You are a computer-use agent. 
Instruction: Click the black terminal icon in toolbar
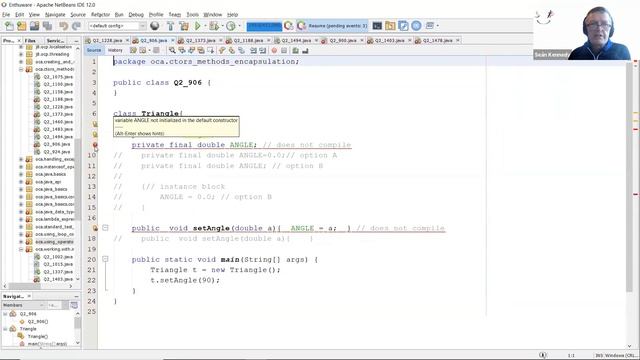click(x=377, y=26)
